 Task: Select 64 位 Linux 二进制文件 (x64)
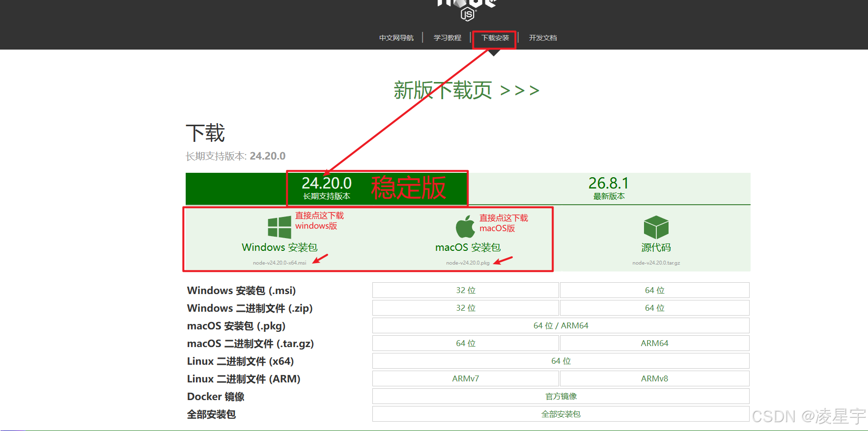click(561, 361)
